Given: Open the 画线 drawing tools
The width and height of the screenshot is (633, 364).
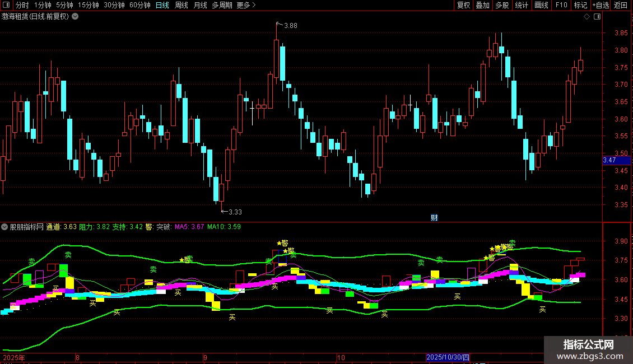Looking at the screenshot, I should tap(542, 6).
